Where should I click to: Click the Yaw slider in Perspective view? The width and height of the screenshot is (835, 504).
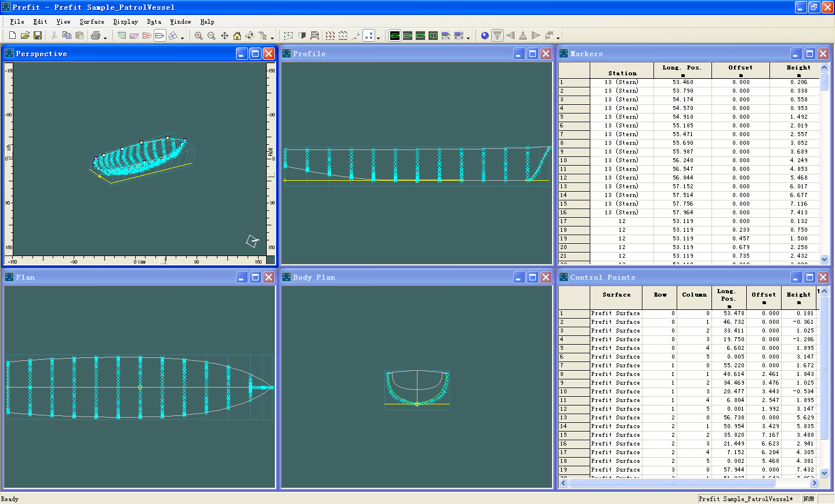tap(162, 261)
